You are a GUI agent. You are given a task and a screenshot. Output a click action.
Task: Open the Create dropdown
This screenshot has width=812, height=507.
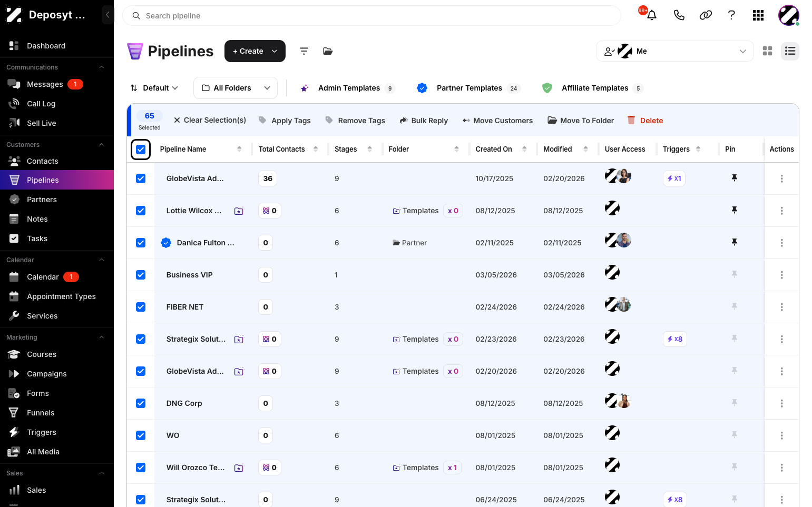pos(255,51)
